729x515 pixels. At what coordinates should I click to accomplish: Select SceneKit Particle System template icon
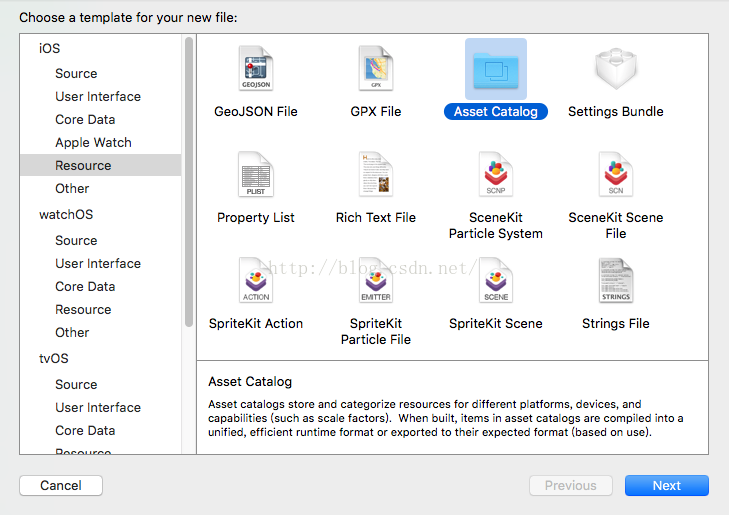[x=496, y=175]
